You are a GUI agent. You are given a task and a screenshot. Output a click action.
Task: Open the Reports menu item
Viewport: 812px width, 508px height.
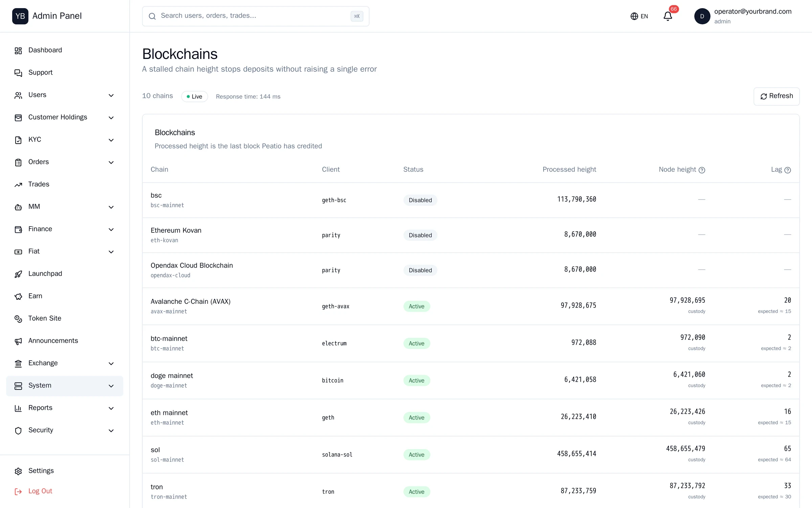[x=65, y=408]
